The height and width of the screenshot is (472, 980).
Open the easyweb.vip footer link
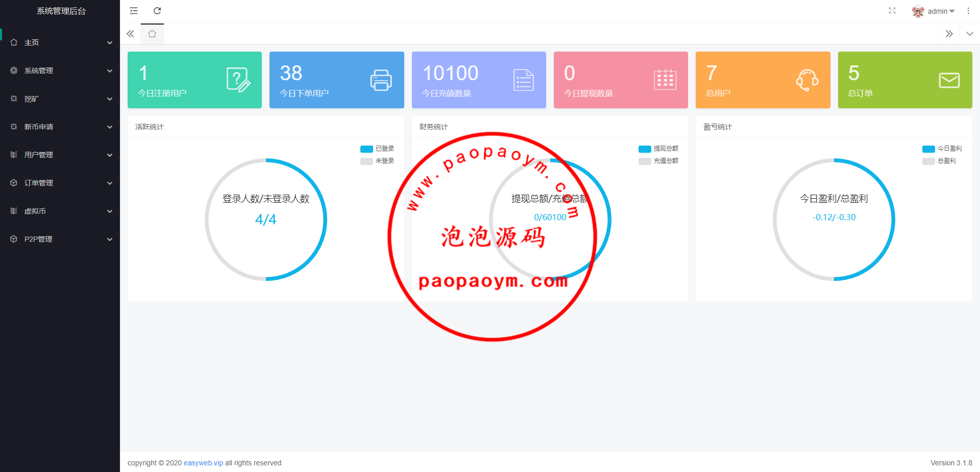[x=203, y=463]
